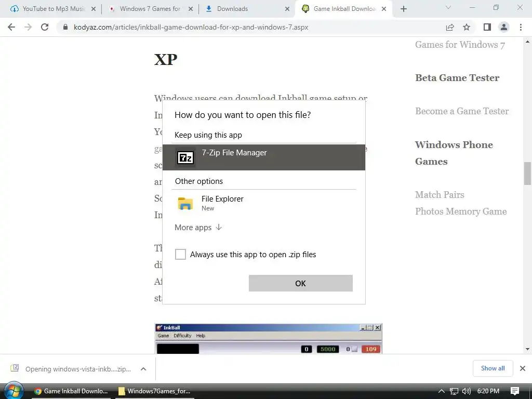Image resolution: width=532 pixels, height=399 pixels.
Task: Click the scrollbar up arrow
Action: (527, 42)
